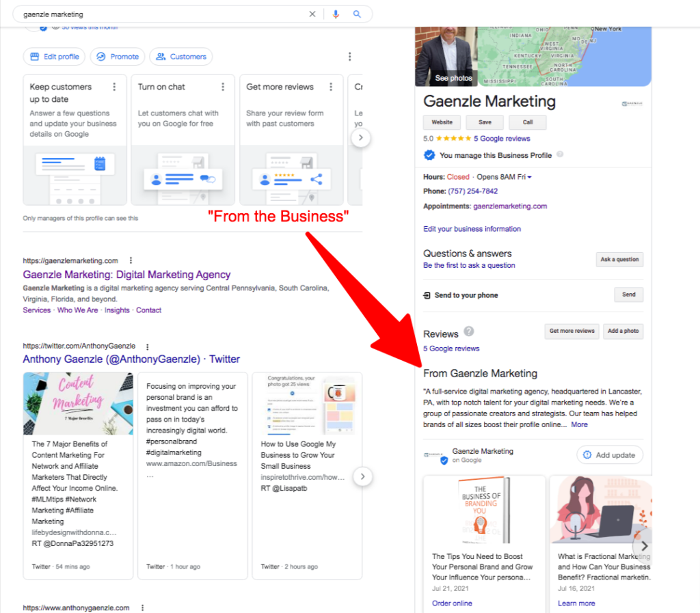The width and height of the screenshot is (700, 613).
Task: Open the 'Focusing on improving your personal brand' tweet
Action: 192,476
